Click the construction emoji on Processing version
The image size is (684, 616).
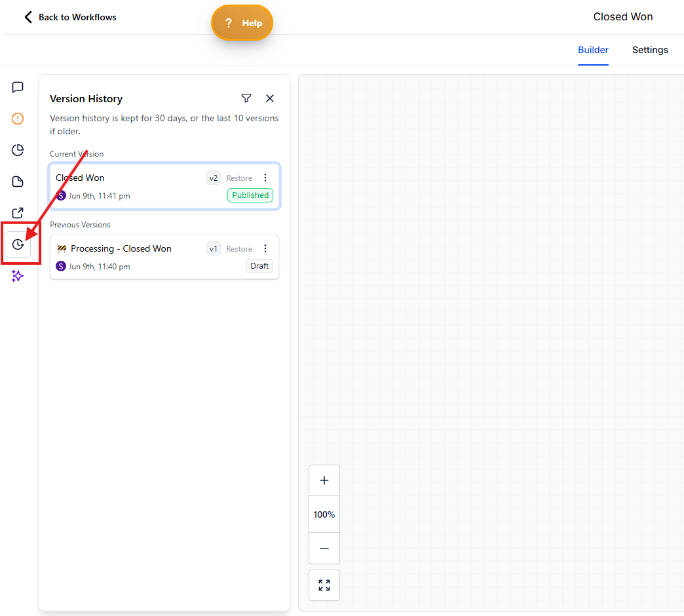pos(62,248)
